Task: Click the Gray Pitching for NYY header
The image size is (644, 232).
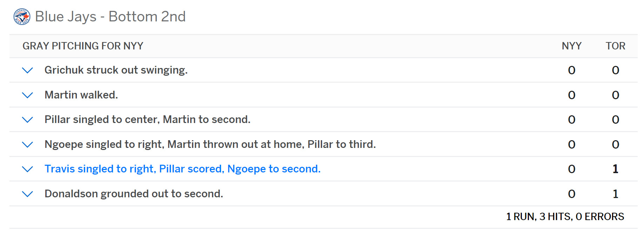Action: pyautogui.click(x=83, y=46)
